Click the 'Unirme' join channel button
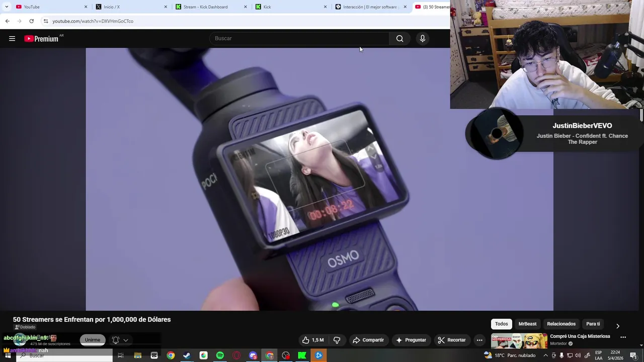Viewport: 644px width, 362px height. (x=93, y=340)
